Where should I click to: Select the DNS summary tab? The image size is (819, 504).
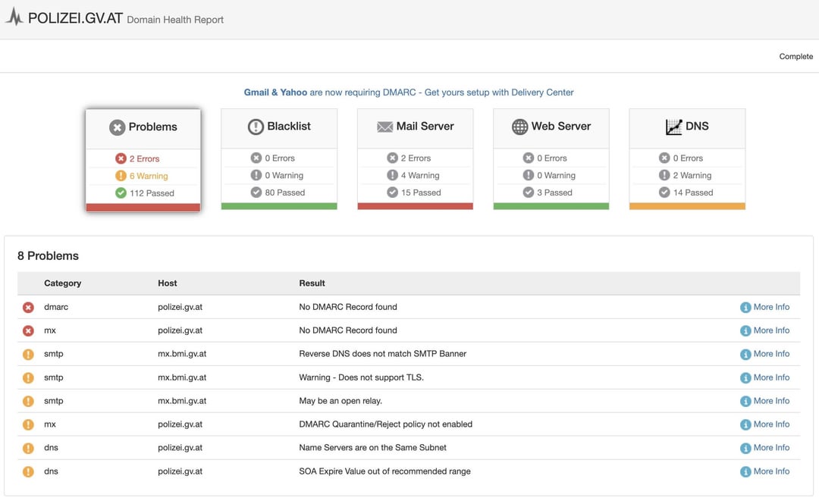point(687,159)
